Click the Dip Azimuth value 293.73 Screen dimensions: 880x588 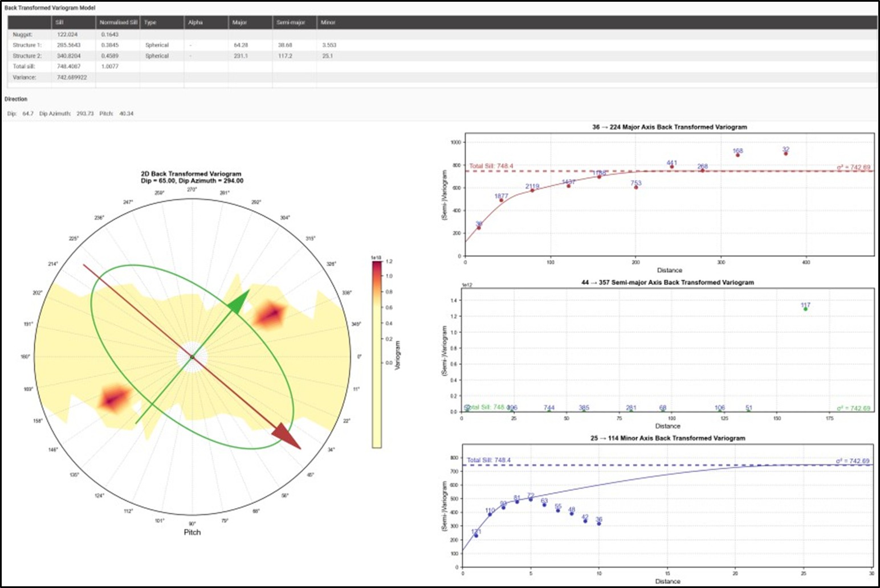85,114
